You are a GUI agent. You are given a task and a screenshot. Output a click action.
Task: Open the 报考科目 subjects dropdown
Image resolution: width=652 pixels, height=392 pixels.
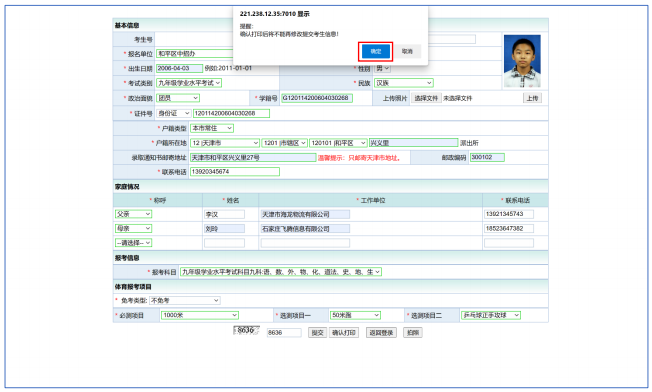281,272
